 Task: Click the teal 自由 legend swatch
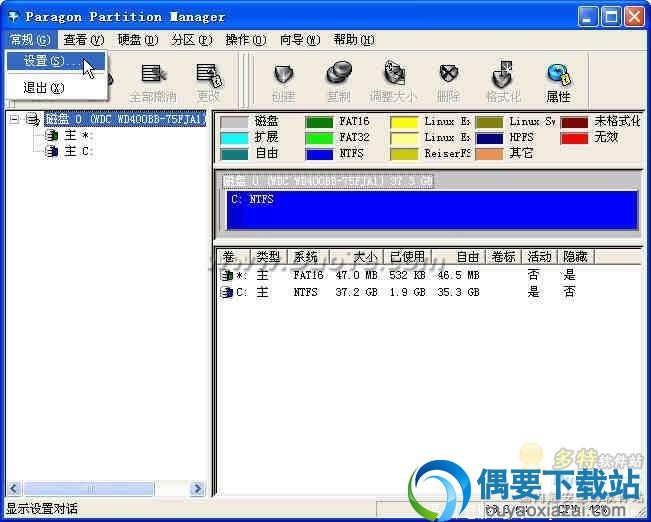(234, 154)
